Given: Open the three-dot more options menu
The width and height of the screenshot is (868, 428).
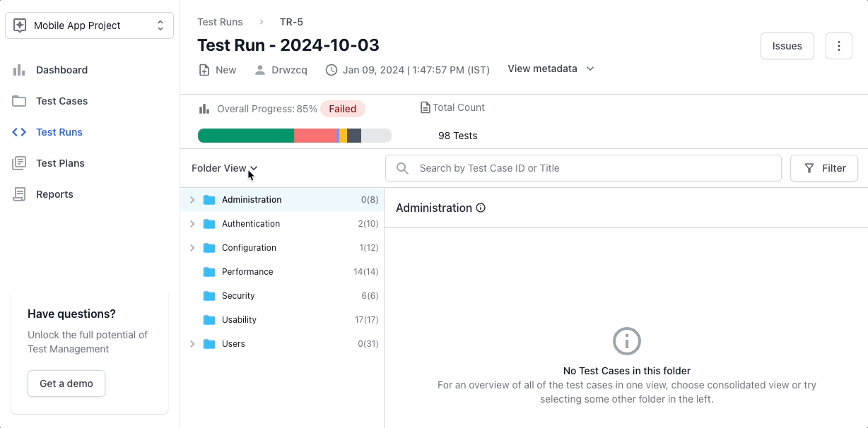Looking at the screenshot, I should point(838,46).
